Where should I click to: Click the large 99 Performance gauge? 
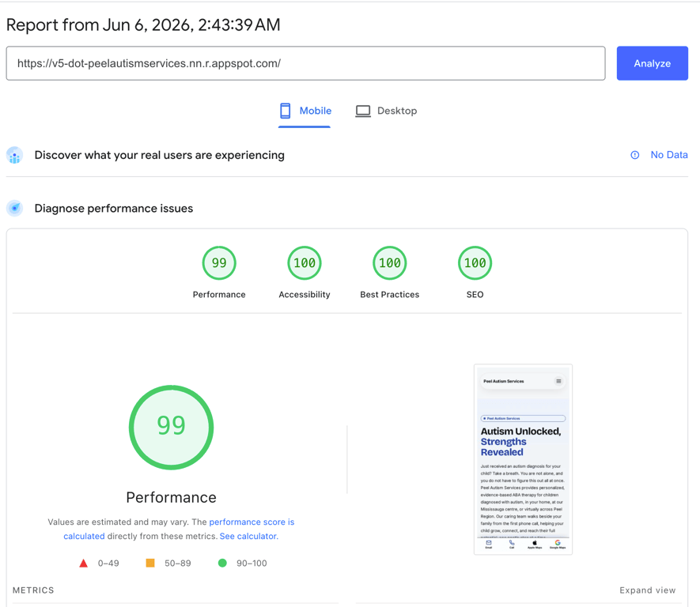tap(171, 428)
